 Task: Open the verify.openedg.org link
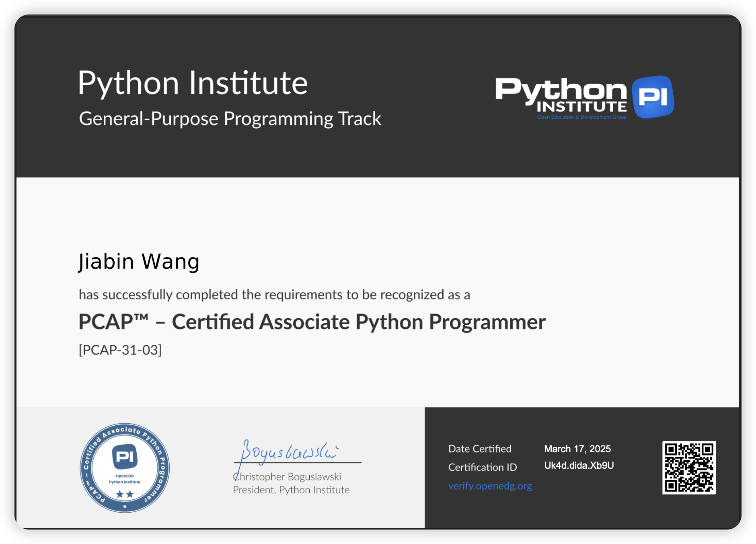click(x=490, y=486)
